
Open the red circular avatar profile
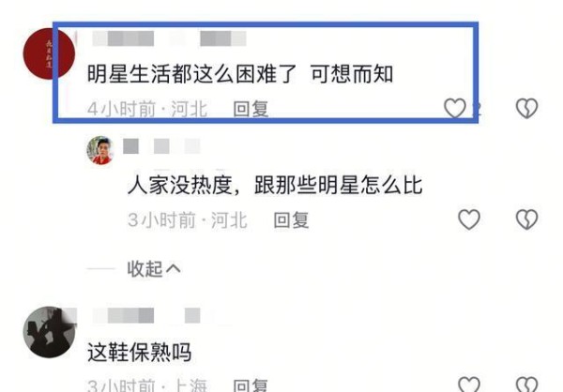click(49, 53)
